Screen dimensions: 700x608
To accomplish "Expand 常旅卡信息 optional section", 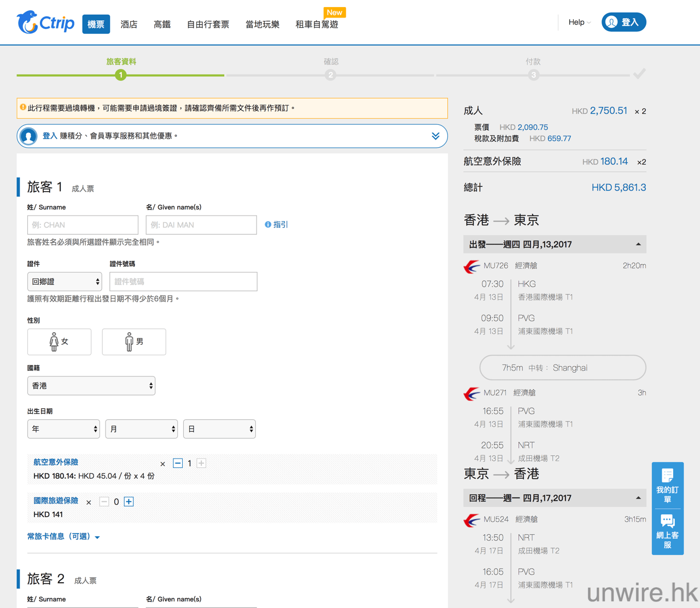I will click(x=63, y=537).
